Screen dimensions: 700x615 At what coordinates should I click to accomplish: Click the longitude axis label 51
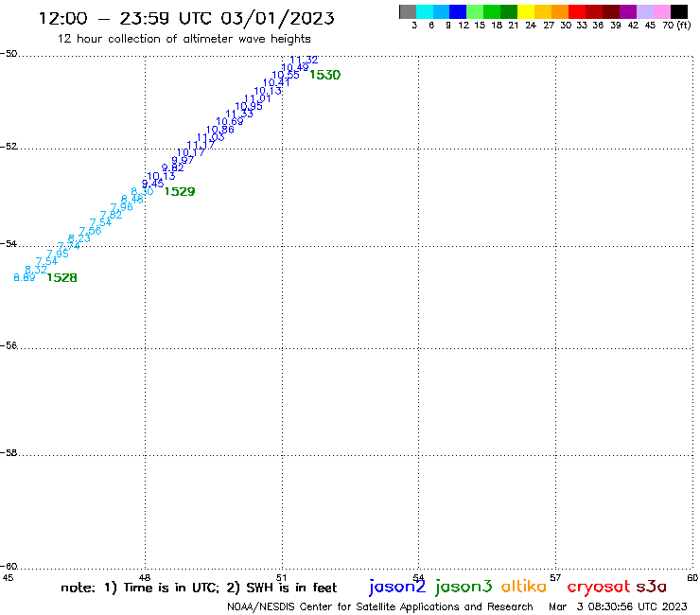coord(282,578)
